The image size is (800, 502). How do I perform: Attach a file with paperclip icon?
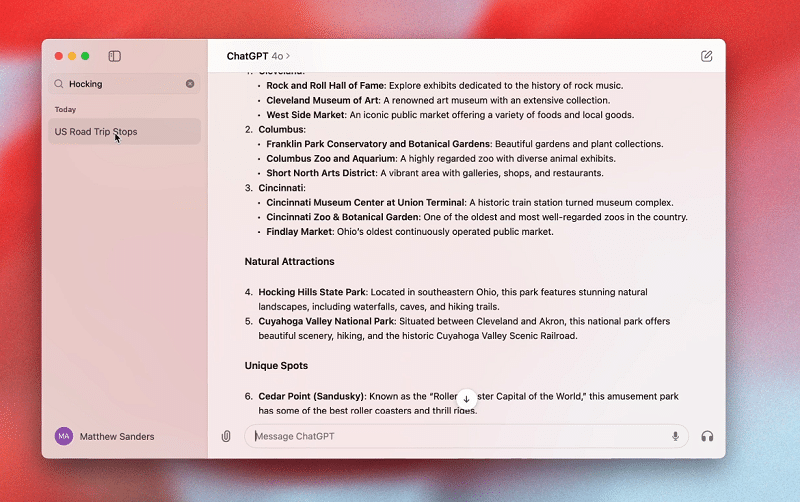[x=226, y=436]
